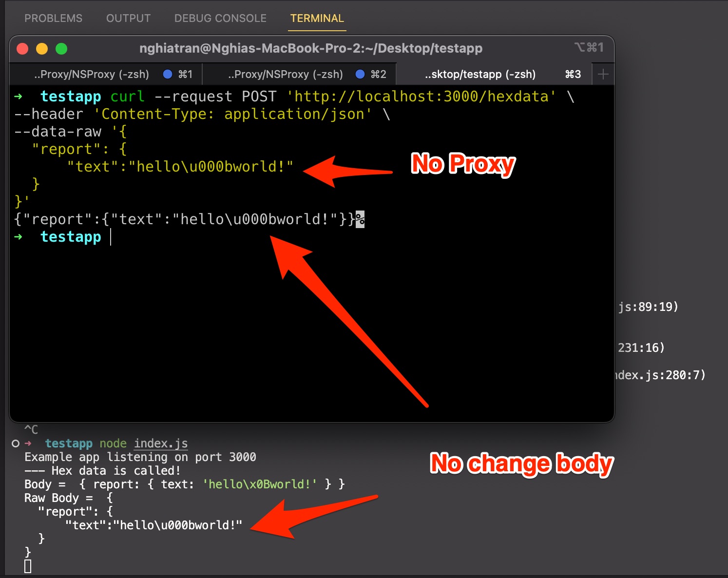
Task: Click the blue activity dot on the ⌘2 tab
Action: [x=360, y=74]
